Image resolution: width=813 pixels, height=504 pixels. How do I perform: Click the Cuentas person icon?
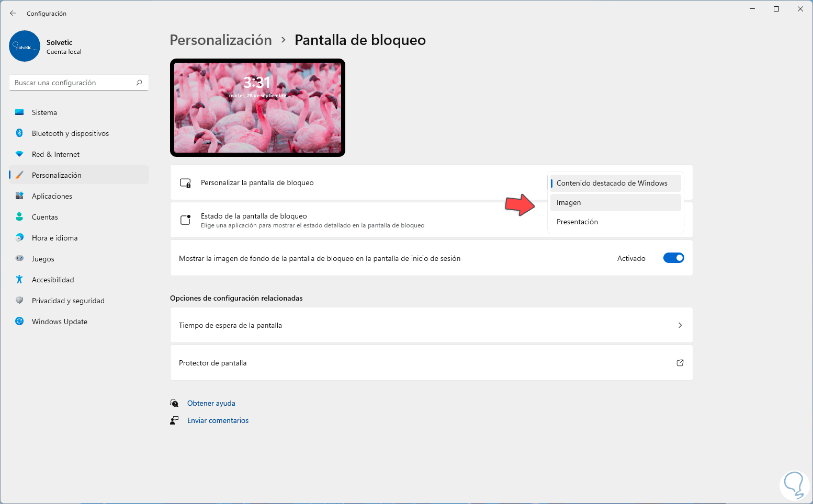[x=19, y=216]
